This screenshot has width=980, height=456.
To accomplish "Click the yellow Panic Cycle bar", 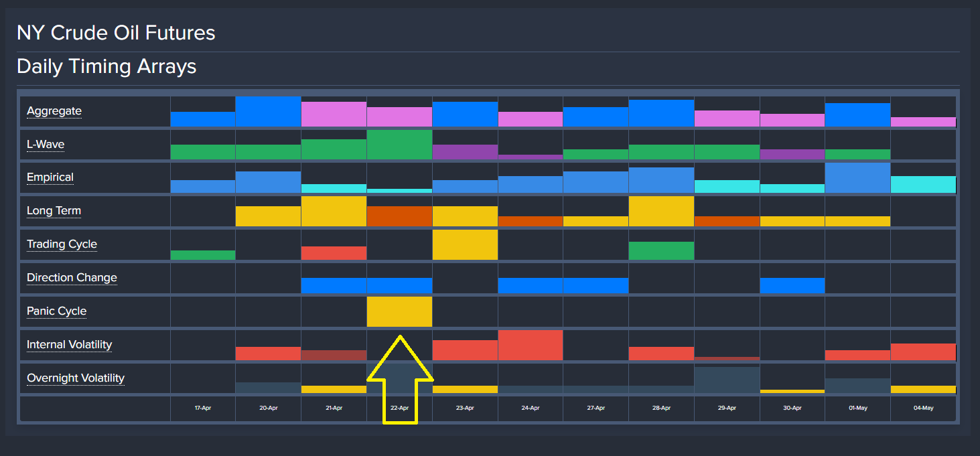I will 399,311.
